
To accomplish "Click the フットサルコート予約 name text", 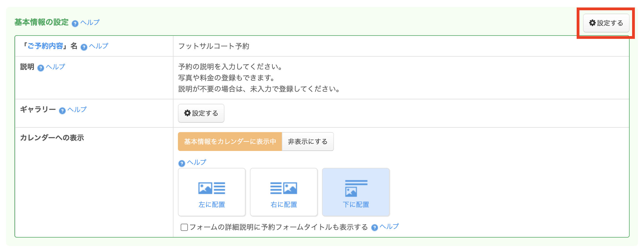I will 214,46.
